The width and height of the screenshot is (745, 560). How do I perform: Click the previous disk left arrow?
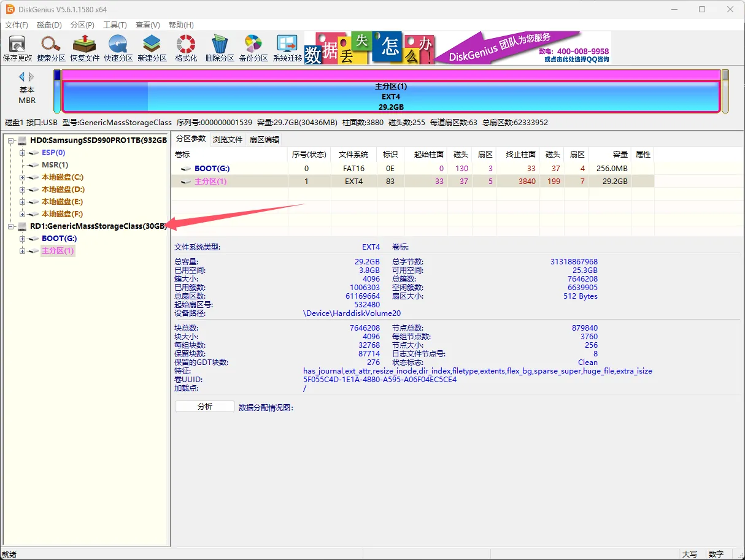coord(22,77)
